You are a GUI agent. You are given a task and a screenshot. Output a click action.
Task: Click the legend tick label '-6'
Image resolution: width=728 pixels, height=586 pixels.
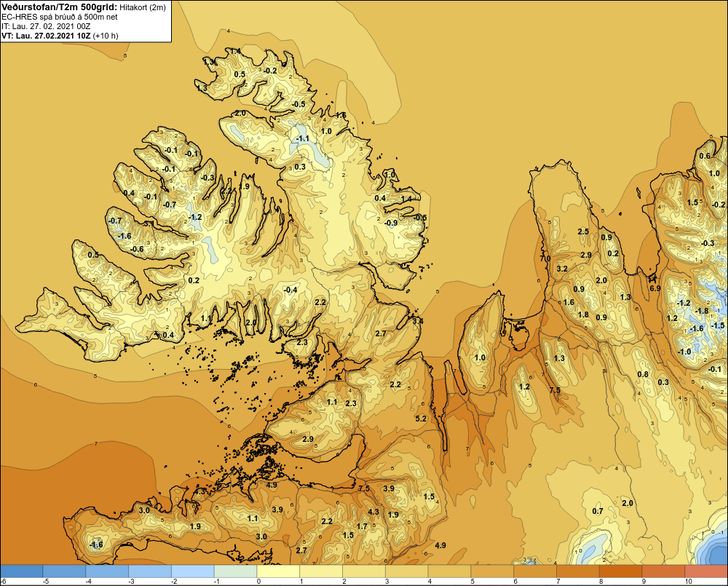coord(3,582)
